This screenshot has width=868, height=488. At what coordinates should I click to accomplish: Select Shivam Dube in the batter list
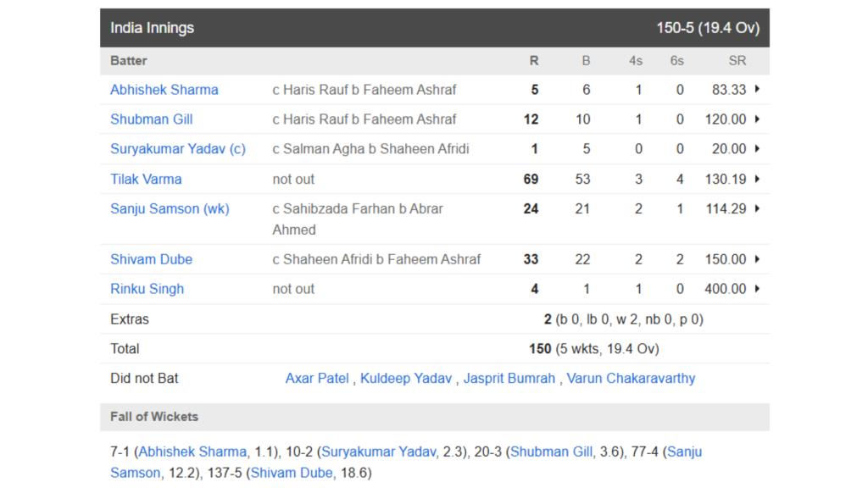[151, 259]
